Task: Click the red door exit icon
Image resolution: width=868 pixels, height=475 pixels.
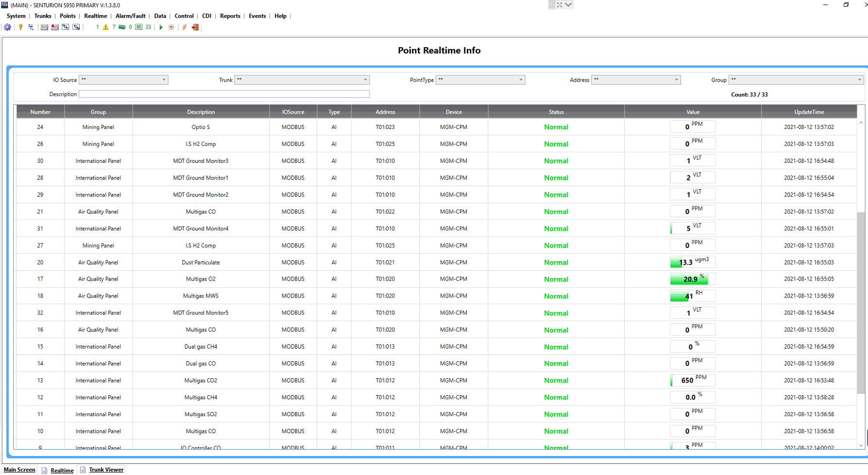Action: pyautogui.click(x=195, y=27)
